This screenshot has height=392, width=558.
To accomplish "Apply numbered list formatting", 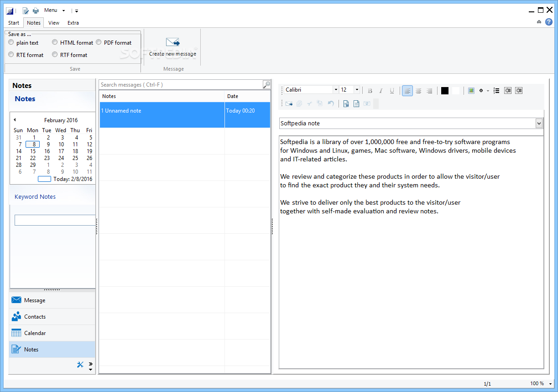I will (496, 91).
